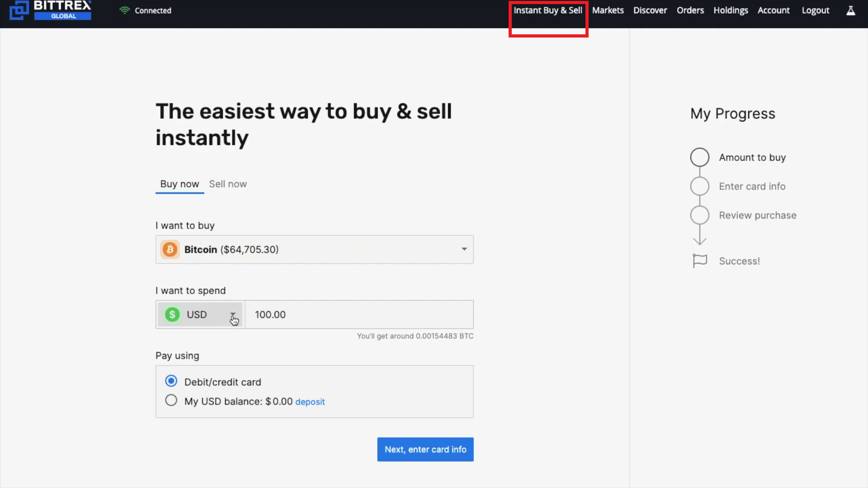868x488 pixels.
Task: Click the Account navigation icon
Action: [x=774, y=10]
